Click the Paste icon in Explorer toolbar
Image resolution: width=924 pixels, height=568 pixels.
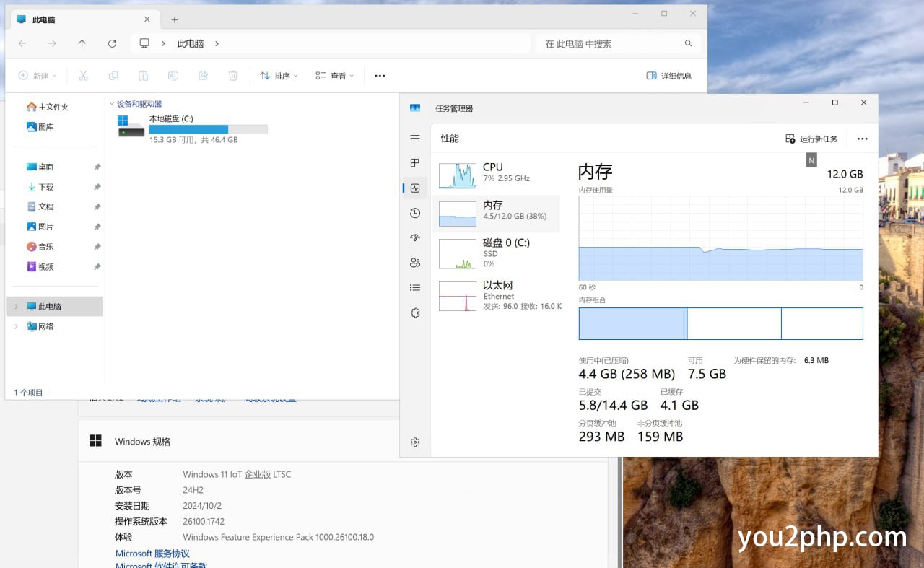click(143, 76)
